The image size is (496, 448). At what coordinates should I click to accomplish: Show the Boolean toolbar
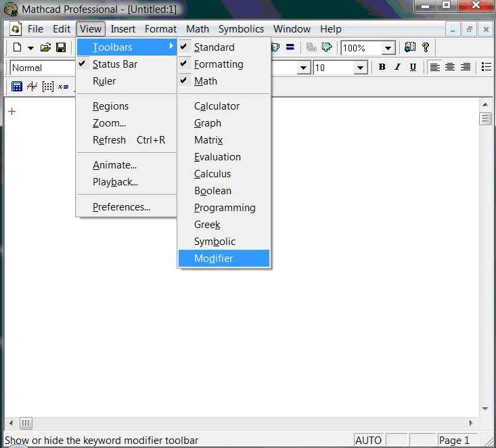[224, 191]
